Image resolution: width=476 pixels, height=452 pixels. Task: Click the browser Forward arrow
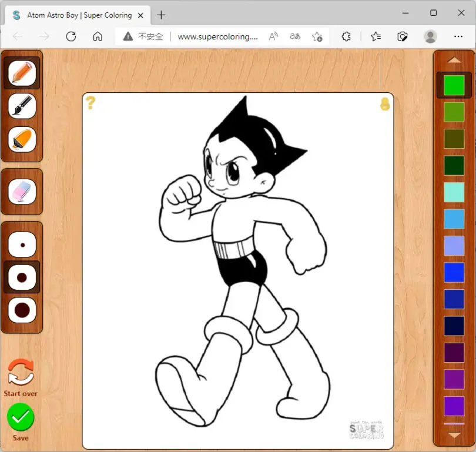coord(44,36)
